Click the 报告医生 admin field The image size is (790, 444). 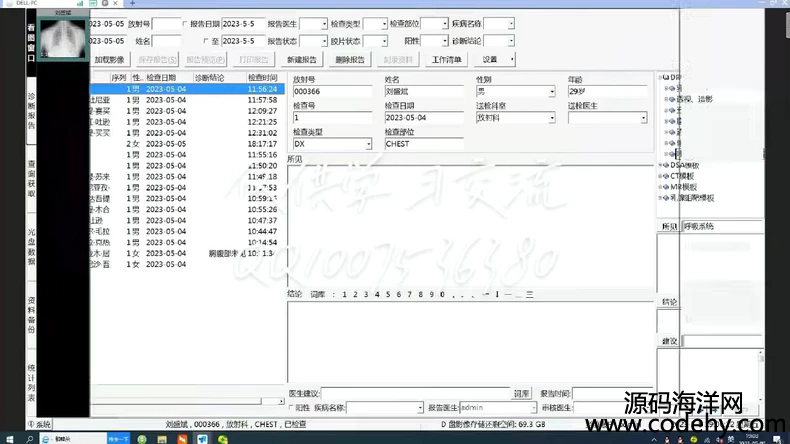pyautogui.click(x=498, y=407)
